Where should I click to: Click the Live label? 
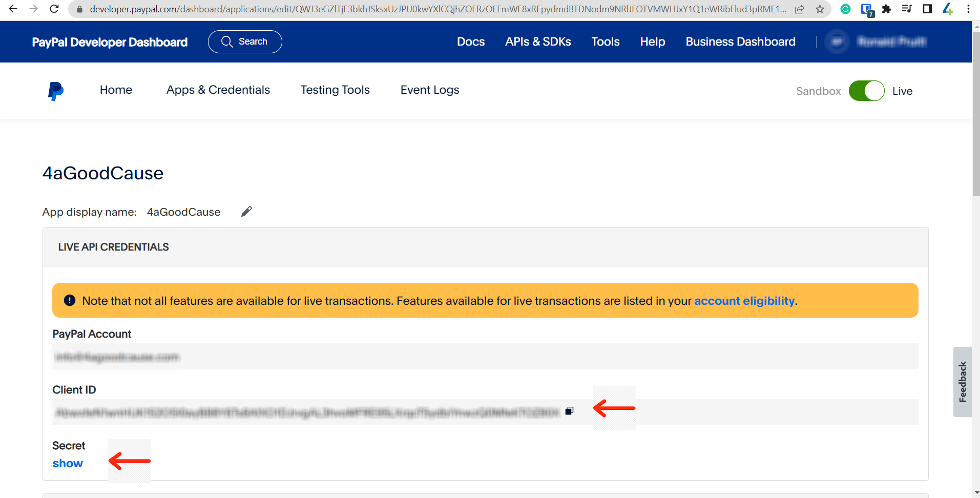click(903, 91)
